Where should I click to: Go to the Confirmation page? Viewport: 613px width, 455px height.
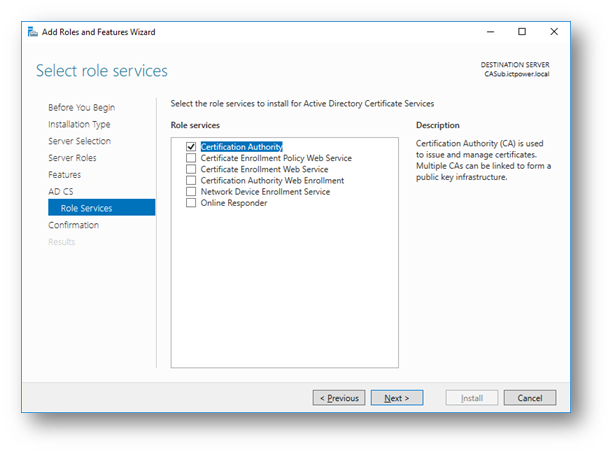pyautogui.click(x=73, y=225)
